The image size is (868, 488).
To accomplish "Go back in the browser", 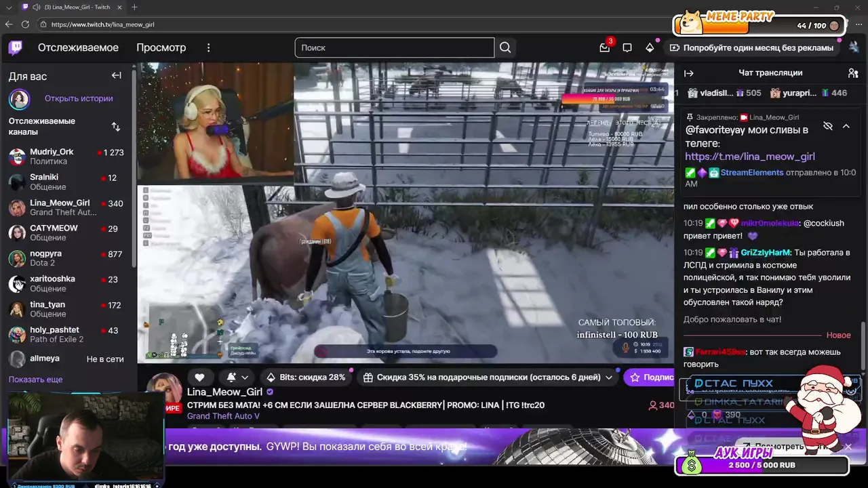I will click(9, 24).
